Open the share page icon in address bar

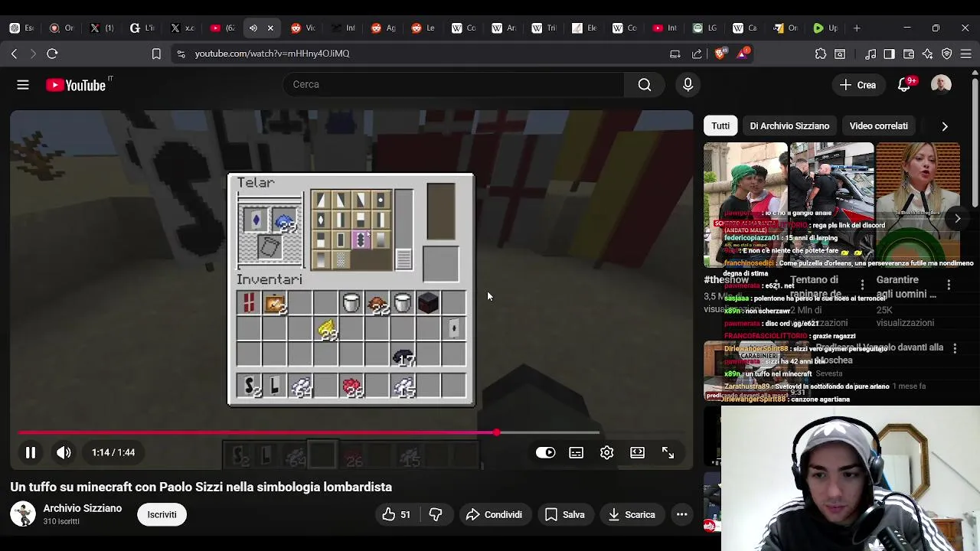click(697, 54)
